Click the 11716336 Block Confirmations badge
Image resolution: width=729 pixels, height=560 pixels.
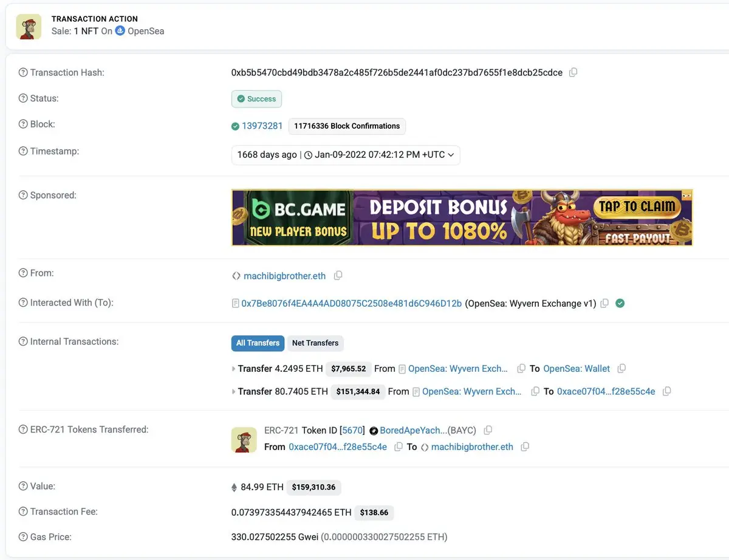point(347,126)
